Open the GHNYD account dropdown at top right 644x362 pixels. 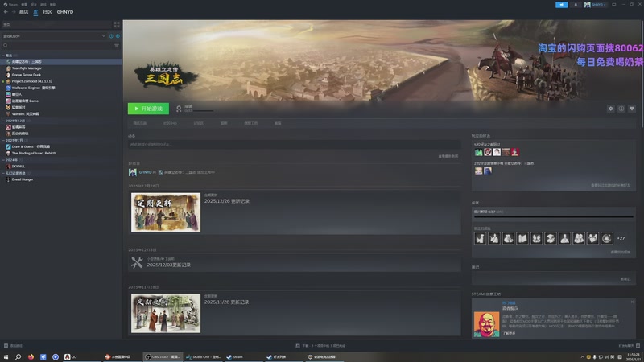[595, 5]
